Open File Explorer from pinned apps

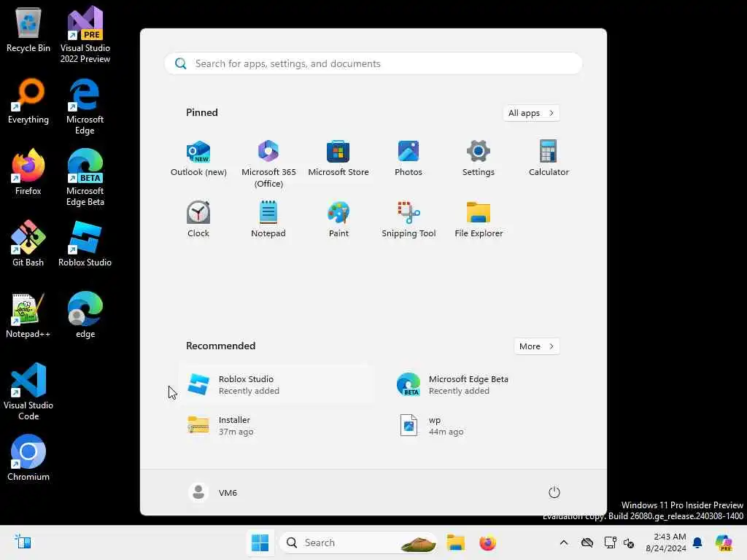tap(479, 219)
